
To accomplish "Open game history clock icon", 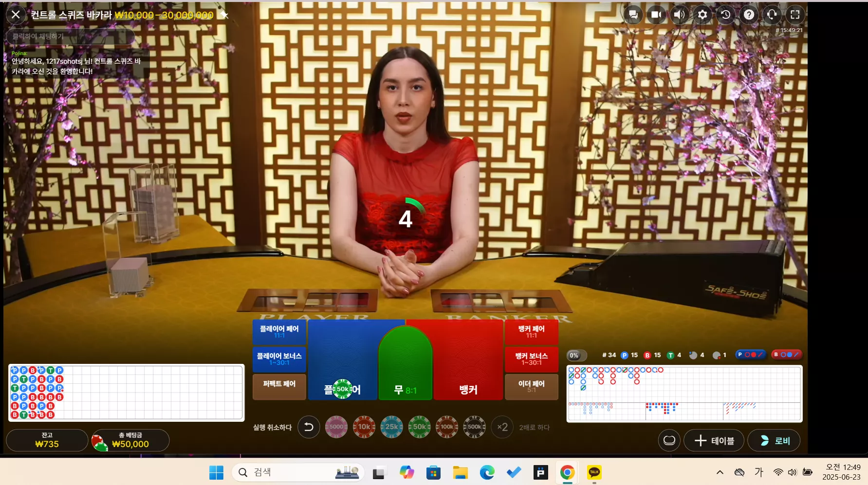I will [725, 15].
